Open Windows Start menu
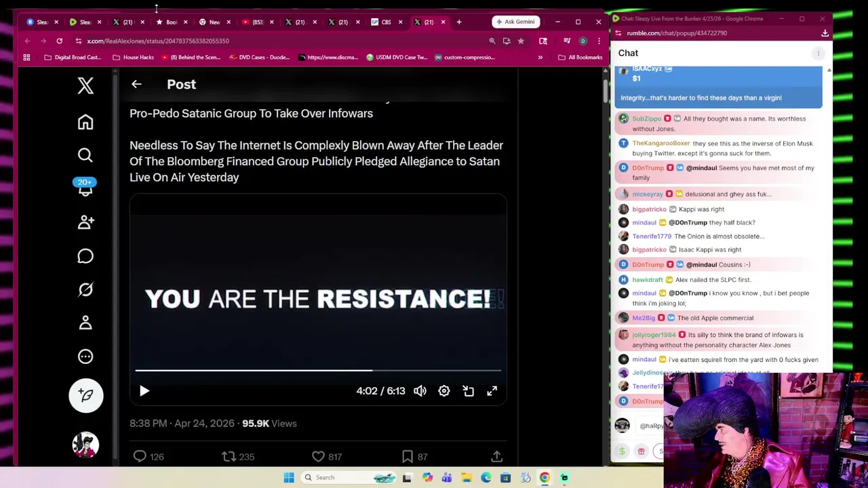Image resolution: width=868 pixels, height=488 pixels. click(x=289, y=478)
